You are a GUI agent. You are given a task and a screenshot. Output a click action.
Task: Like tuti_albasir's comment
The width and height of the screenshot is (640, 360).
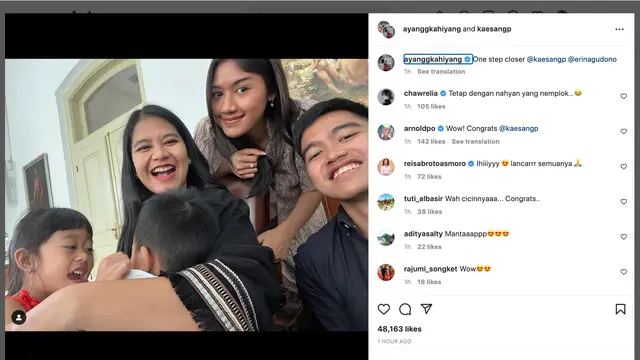[623, 202]
